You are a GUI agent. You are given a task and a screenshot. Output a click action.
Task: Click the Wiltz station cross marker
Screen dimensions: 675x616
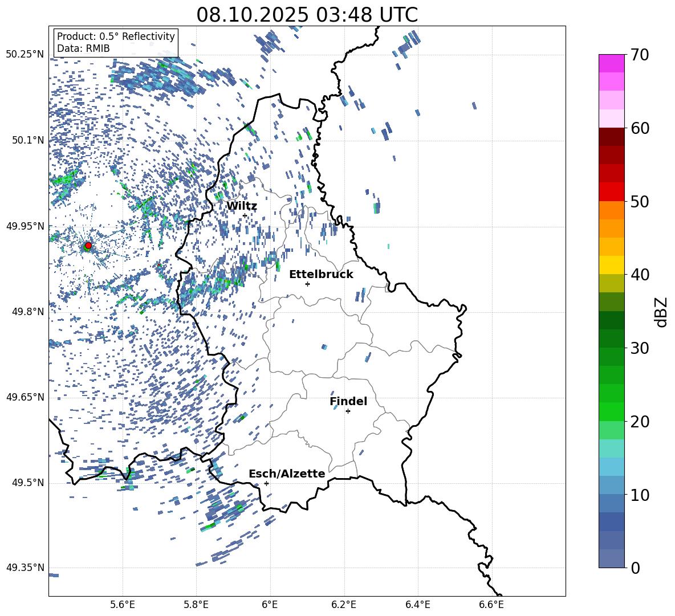tap(245, 215)
